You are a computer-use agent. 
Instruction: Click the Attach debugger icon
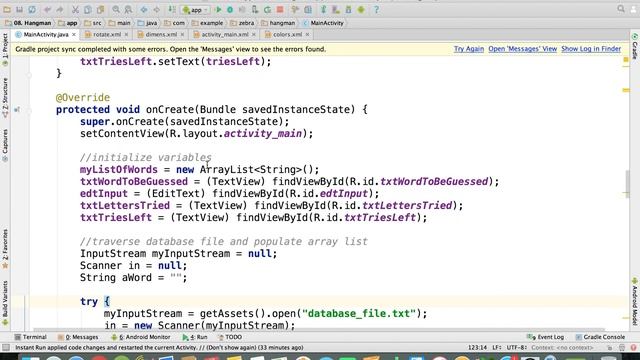click(x=255, y=9)
